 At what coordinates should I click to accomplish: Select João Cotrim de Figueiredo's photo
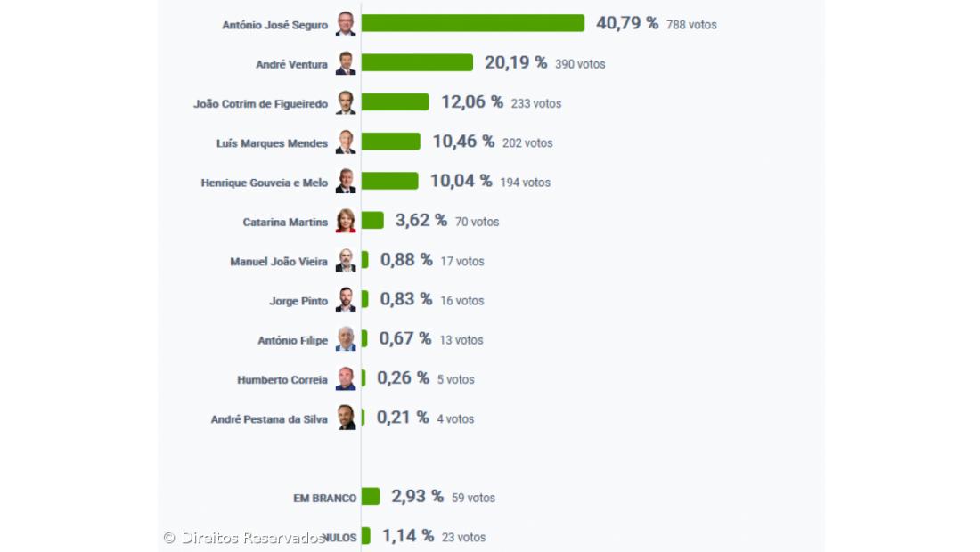click(346, 102)
